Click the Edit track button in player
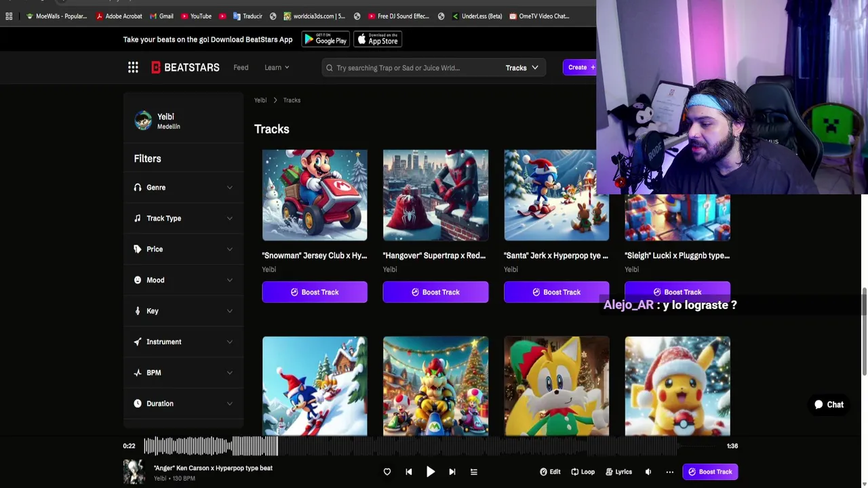Viewport: 868px width, 488px height. coord(550,472)
